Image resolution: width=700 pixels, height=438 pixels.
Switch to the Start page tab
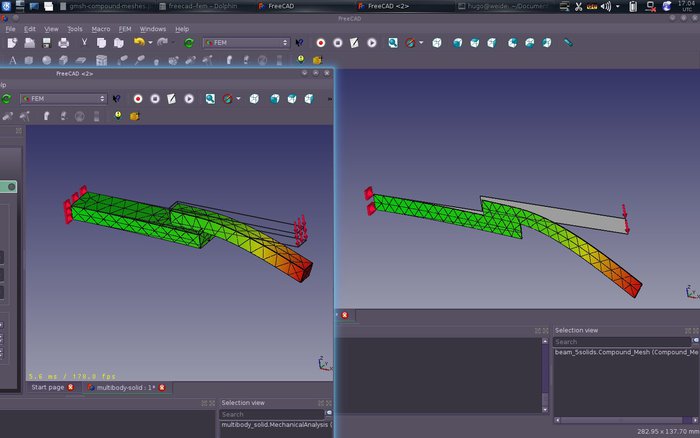[x=49, y=387]
